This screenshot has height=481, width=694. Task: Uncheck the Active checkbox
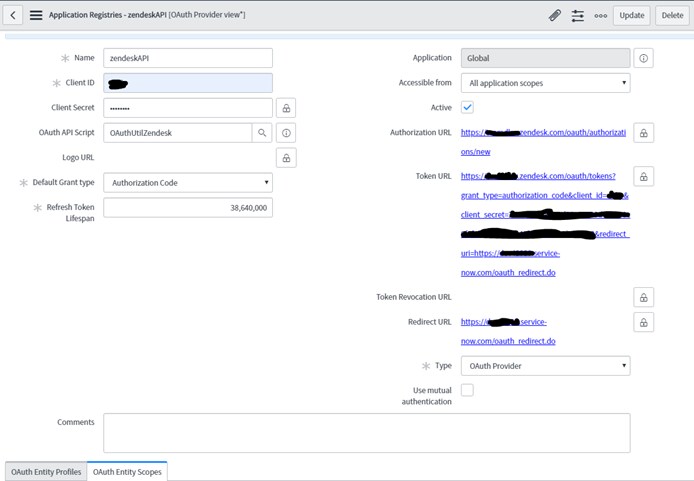(x=467, y=107)
